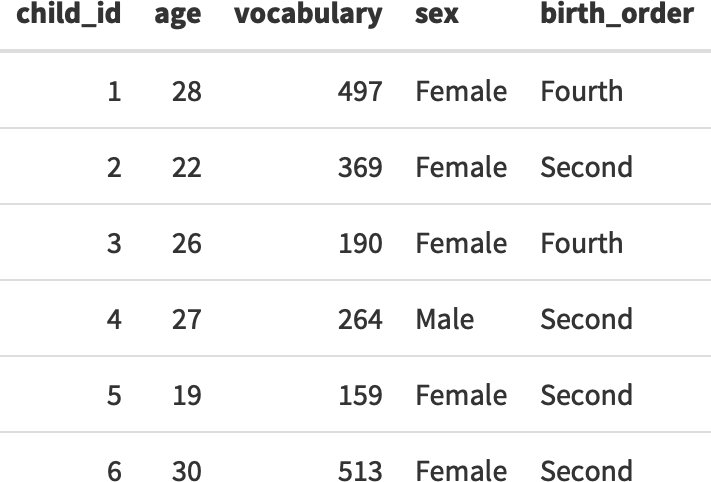
Task: Select child_id cell with value 2
Action: point(114,167)
